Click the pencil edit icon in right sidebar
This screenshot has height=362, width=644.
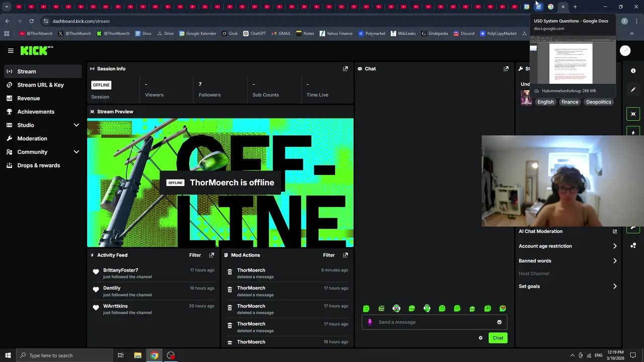pos(633,89)
